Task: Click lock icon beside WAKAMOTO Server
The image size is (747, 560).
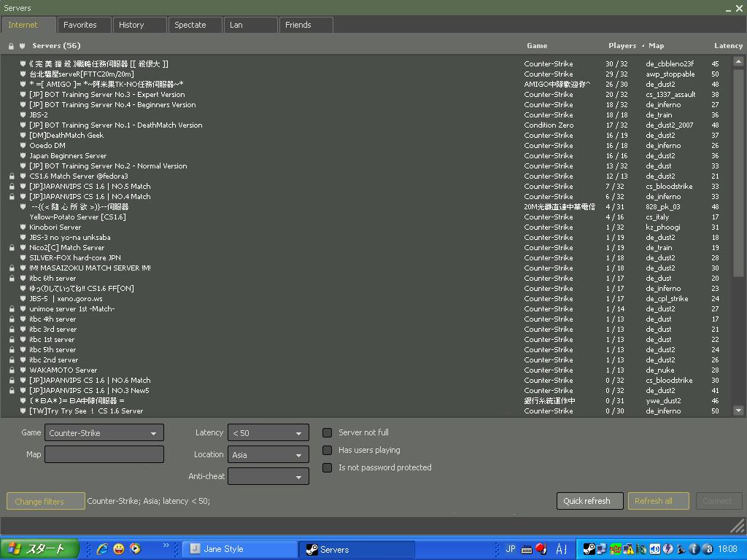Action: (12, 370)
